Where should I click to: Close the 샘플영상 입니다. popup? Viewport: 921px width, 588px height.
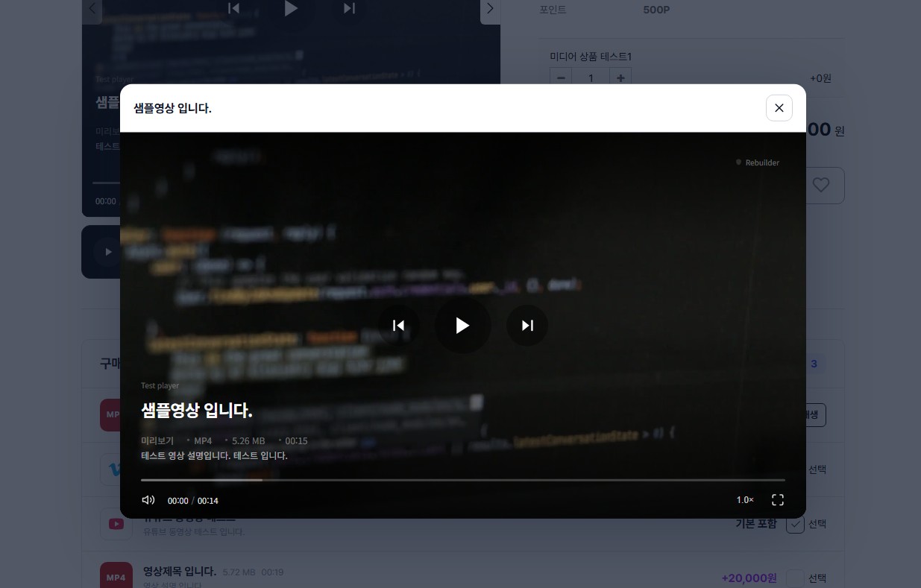click(779, 108)
